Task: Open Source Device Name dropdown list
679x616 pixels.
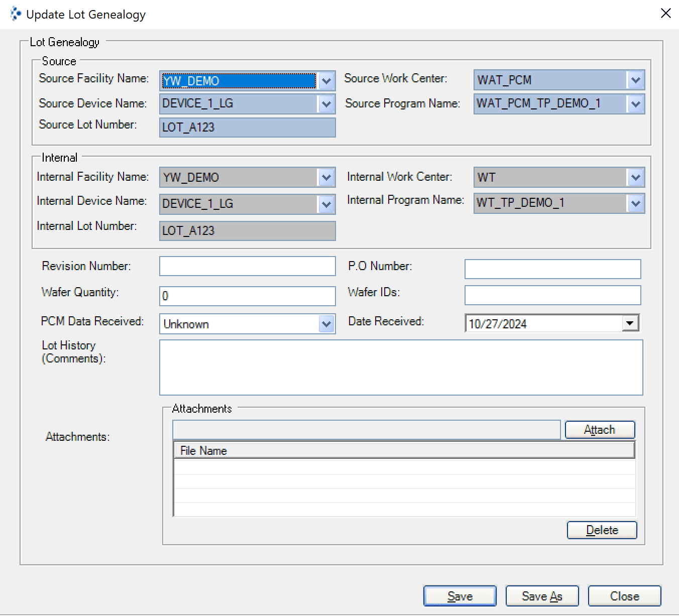Action: pyautogui.click(x=326, y=104)
